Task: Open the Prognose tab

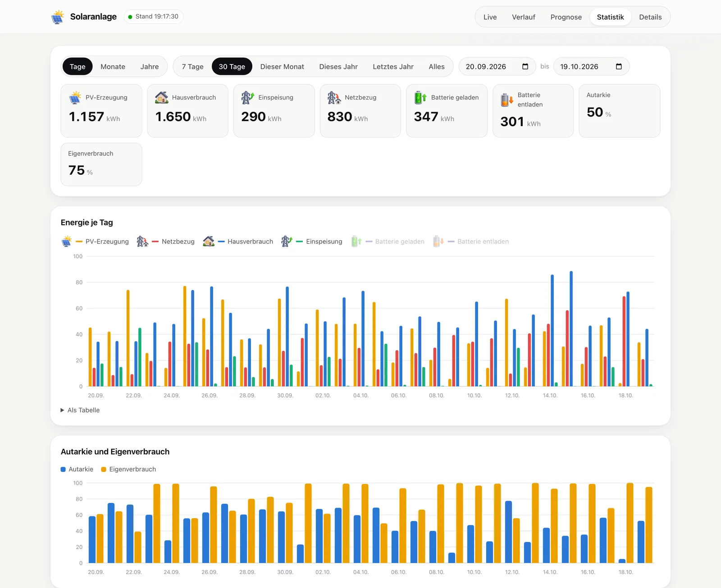Action: [566, 17]
